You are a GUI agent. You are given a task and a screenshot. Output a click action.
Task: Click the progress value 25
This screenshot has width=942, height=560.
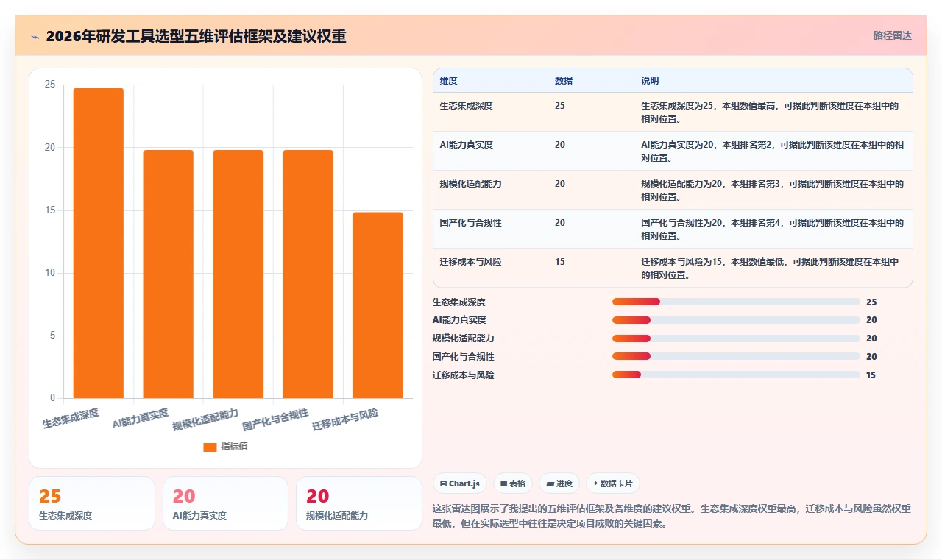point(871,302)
